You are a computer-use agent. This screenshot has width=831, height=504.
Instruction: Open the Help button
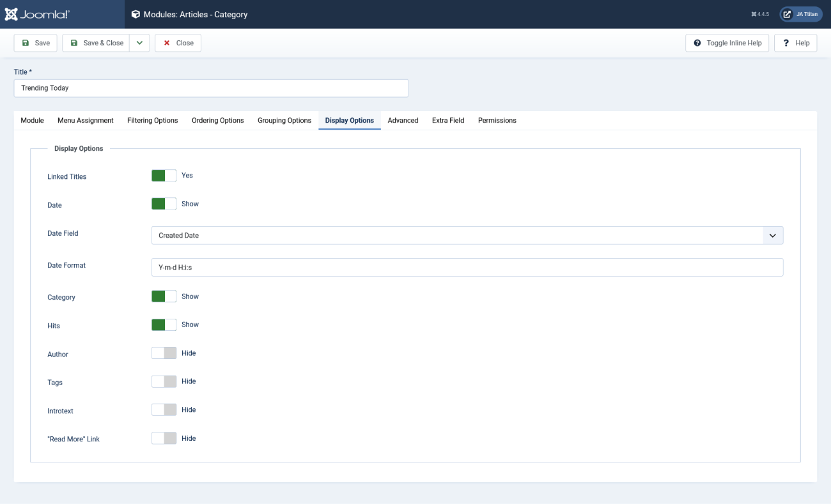[796, 43]
